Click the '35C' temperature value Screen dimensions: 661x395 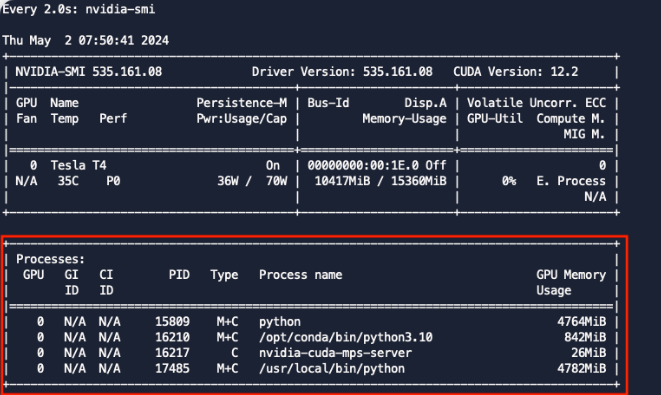coord(68,181)
